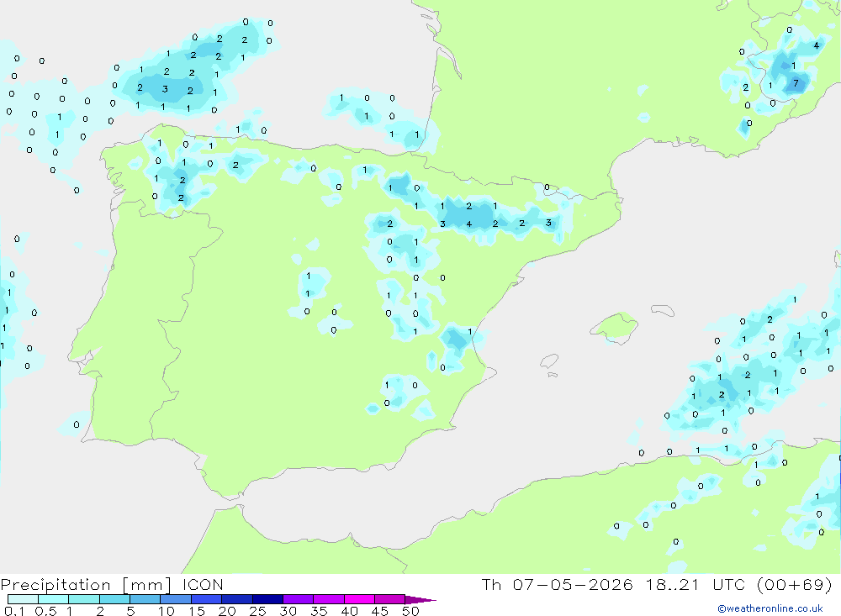Image resolution: width=841 pixels, height=616 pixels.
Task: Click the 10–15 mm legend color box
Action: pos(176,599)
